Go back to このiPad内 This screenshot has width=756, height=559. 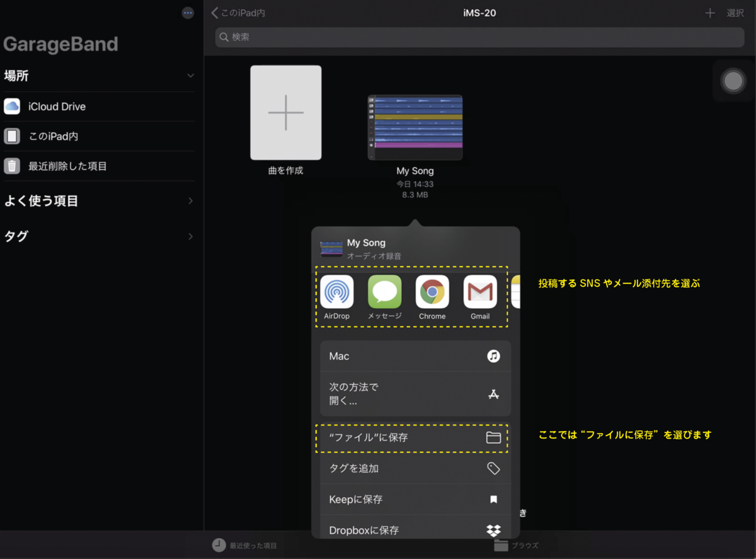(238, 13)
